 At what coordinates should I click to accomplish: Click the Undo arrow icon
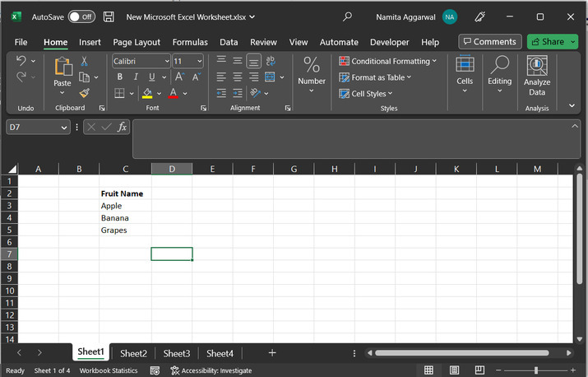[x=21, y=61]
